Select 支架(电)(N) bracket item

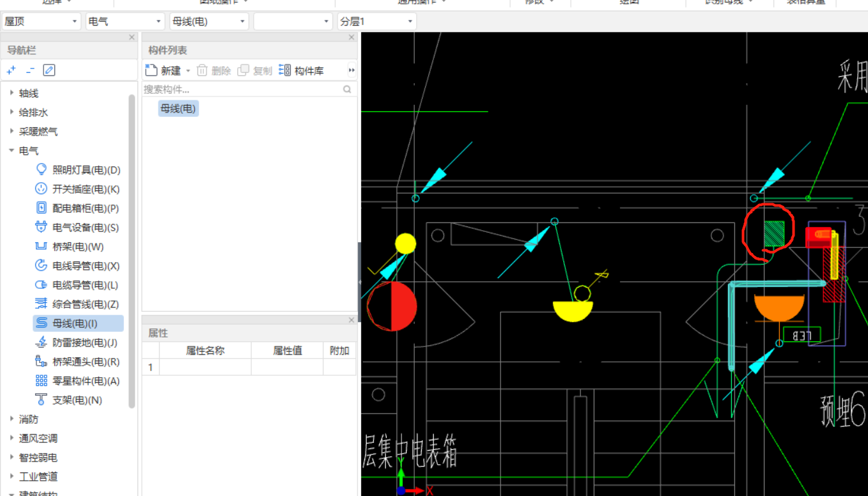click(70, 400)
